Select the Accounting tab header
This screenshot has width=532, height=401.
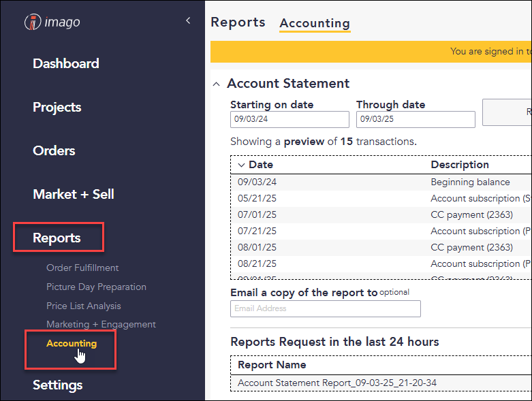315,23
